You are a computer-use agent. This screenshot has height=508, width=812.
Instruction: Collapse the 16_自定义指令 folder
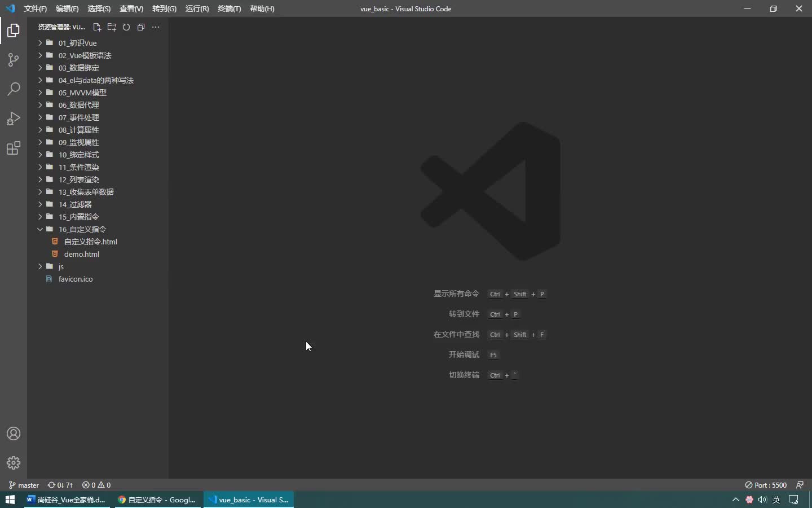pos(98,229)
